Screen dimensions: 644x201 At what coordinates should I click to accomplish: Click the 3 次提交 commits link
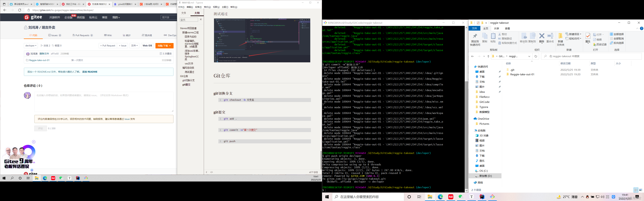[166, 54]
